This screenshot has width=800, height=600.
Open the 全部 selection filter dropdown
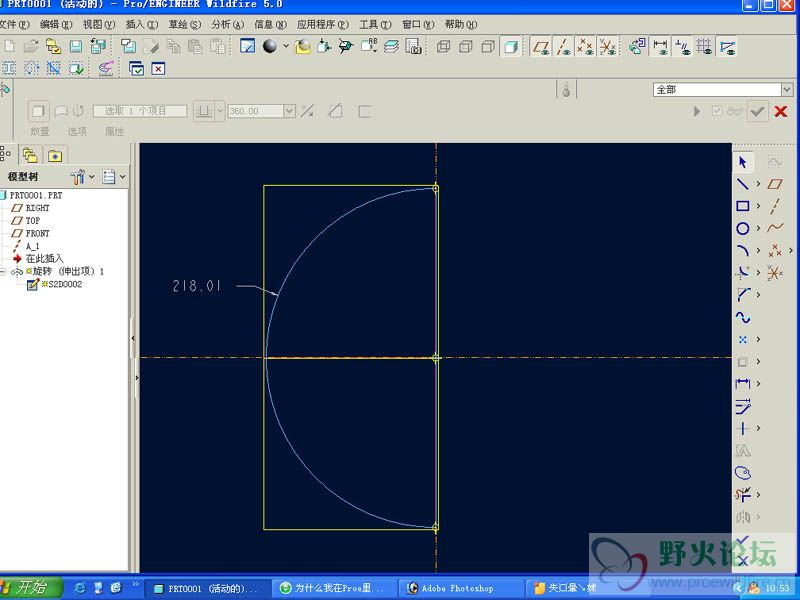click(787, 90)
